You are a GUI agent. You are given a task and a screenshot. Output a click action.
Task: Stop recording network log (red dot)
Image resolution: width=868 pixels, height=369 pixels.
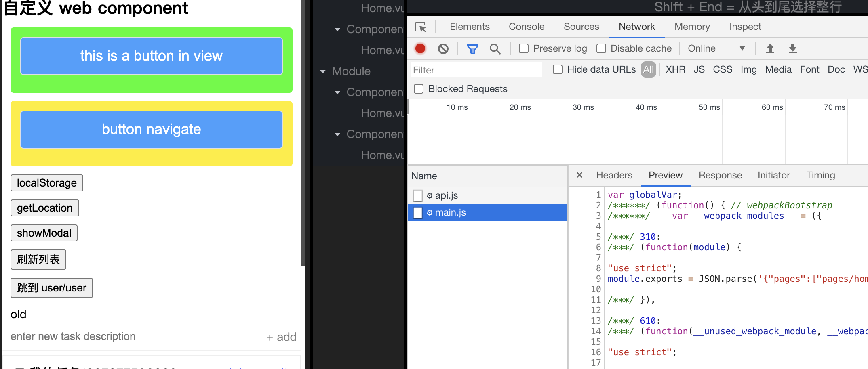pyautogui.click(x=420, y=49)
